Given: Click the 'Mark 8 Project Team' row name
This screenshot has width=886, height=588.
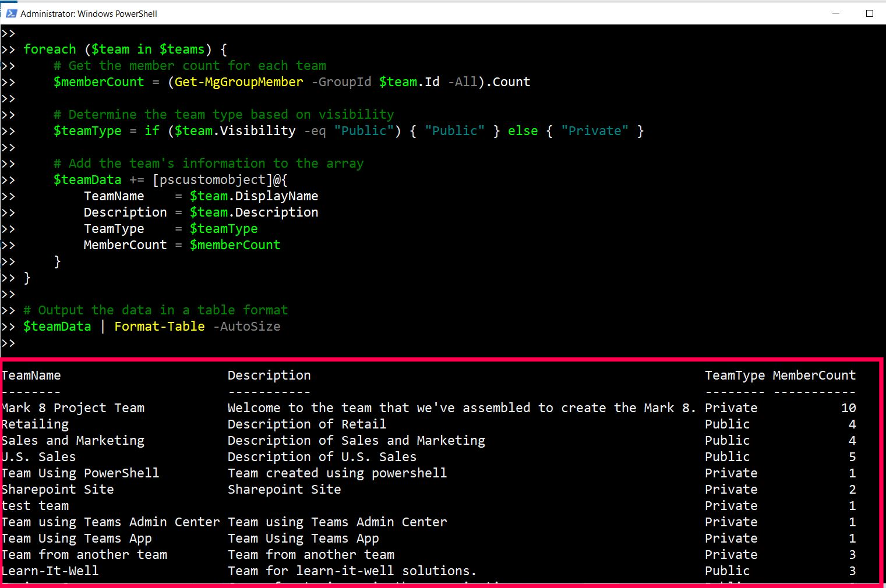Looking at the screenshot, I should [73, 408].
